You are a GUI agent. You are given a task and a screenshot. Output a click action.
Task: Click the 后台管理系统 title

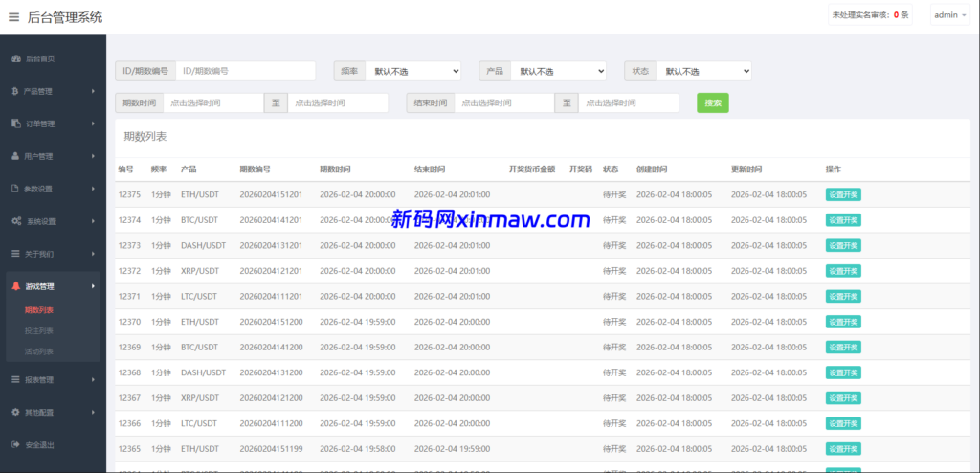click(65, 17)
